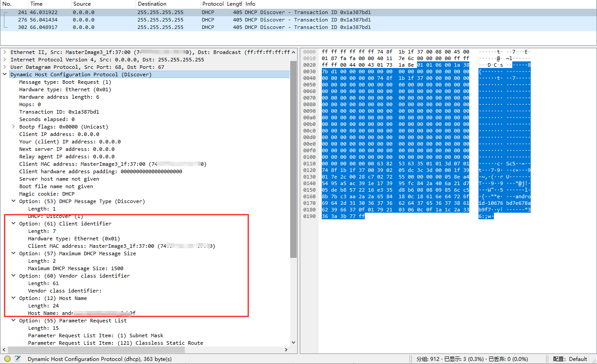Select Server host name not given row
The image size is (597, 364).
[x=59, y=179]
